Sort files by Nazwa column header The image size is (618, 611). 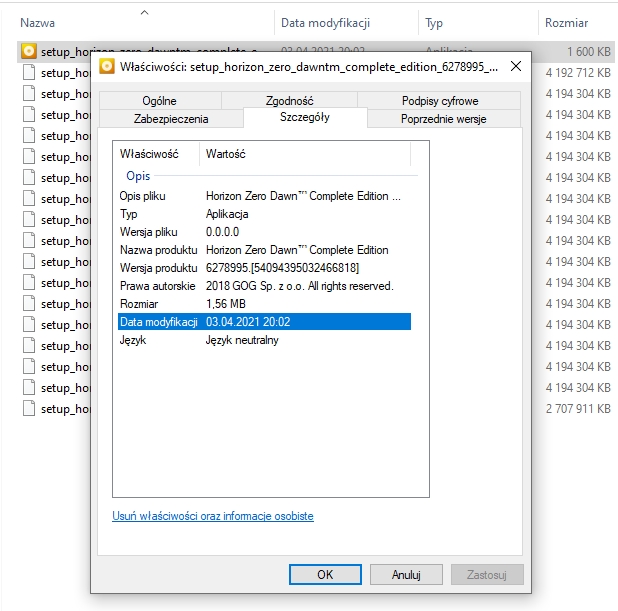tap(37, 23)
